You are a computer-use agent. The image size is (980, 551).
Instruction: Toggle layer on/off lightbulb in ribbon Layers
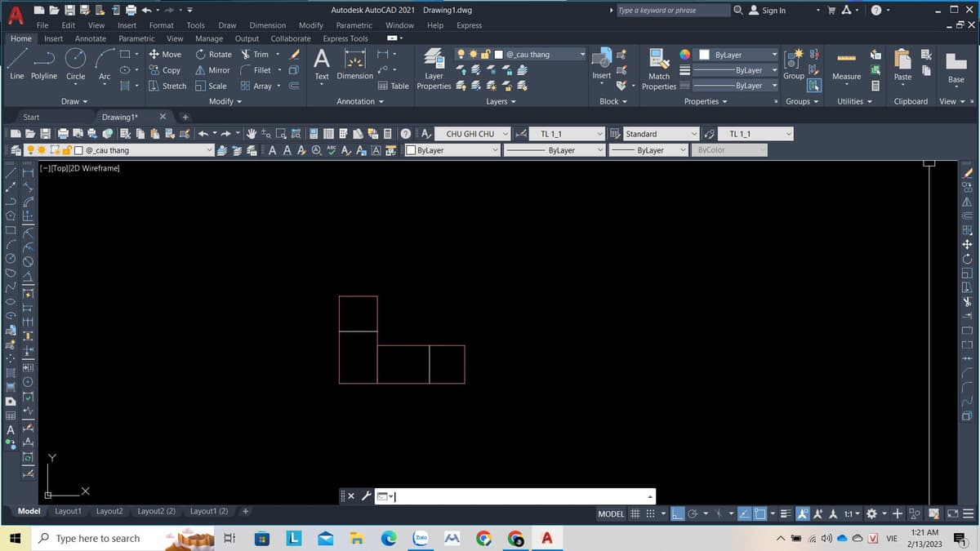click(x=462, y=55)
